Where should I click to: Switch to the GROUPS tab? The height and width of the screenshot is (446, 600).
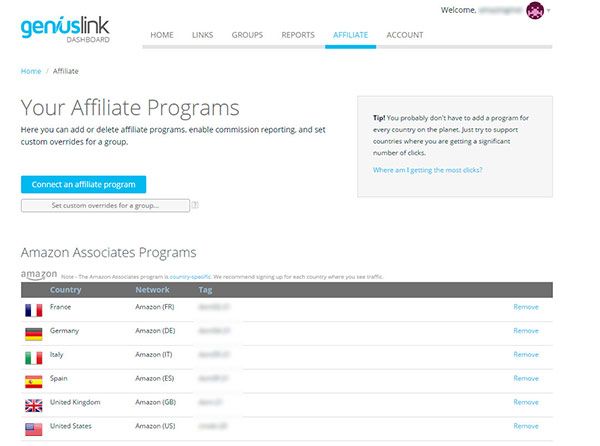[247, 35]
